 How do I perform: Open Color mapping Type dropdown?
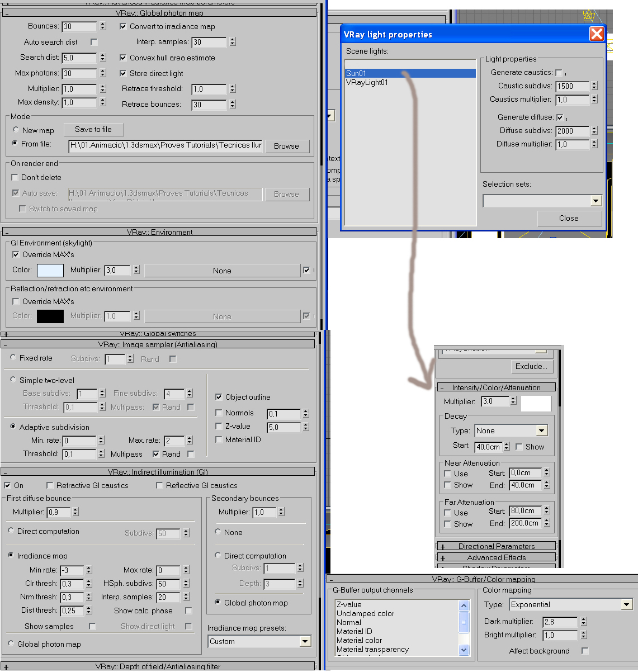pos(627,604)
